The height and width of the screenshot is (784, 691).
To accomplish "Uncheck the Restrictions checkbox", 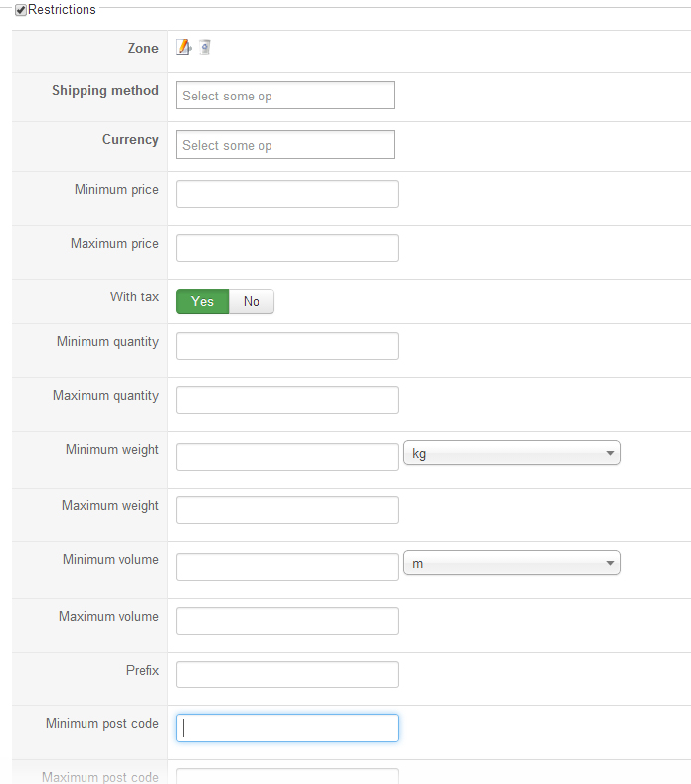I will coord(21,10).
